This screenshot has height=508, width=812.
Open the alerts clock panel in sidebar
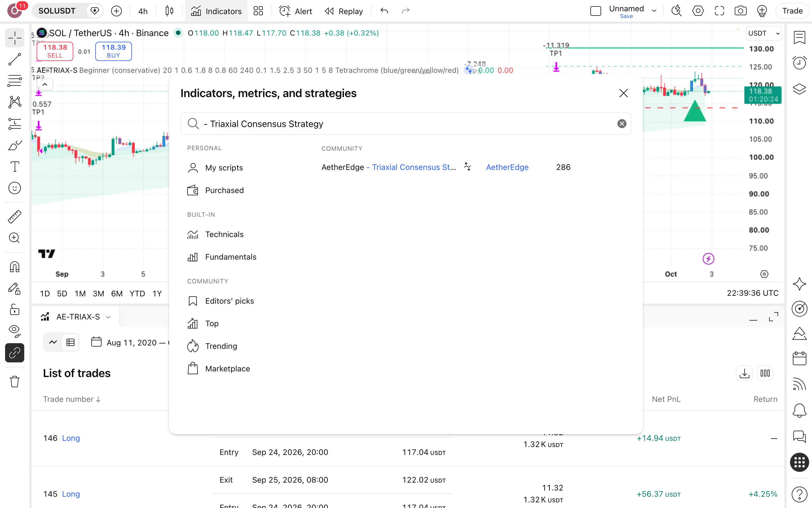tap(799, 62)
